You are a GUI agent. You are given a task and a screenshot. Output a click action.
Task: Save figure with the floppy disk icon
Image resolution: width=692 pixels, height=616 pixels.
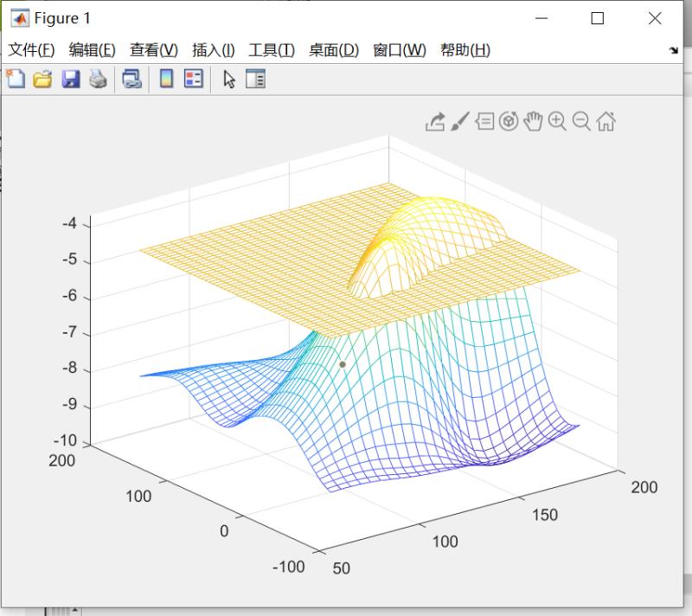(x=71, y=80)
